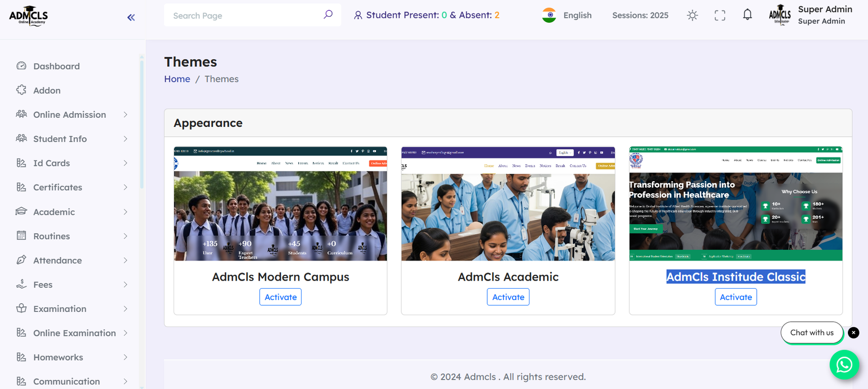Collapse sidebar with double-chevron icon
Viewport: 868px width, 389px height.
click(x=131, y=17)
